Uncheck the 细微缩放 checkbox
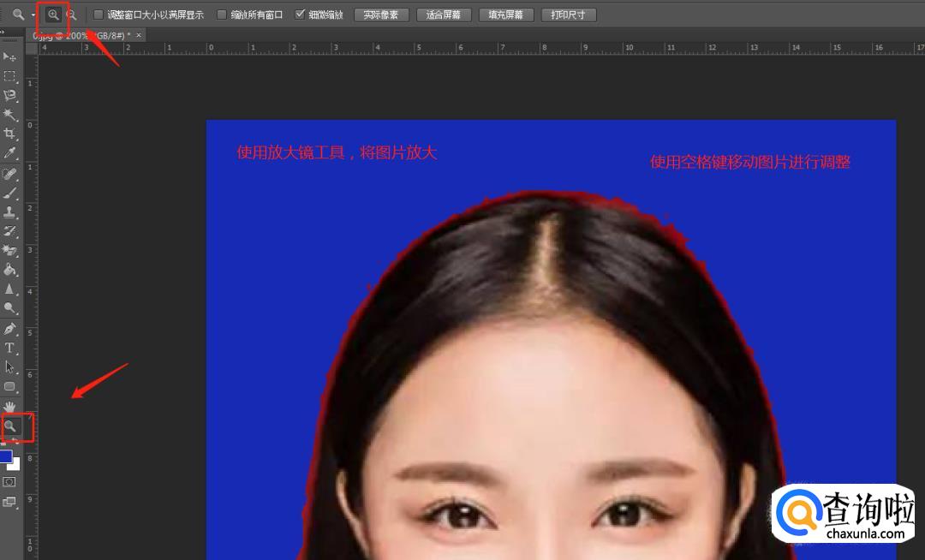The image size is (925, 560). 300,15
